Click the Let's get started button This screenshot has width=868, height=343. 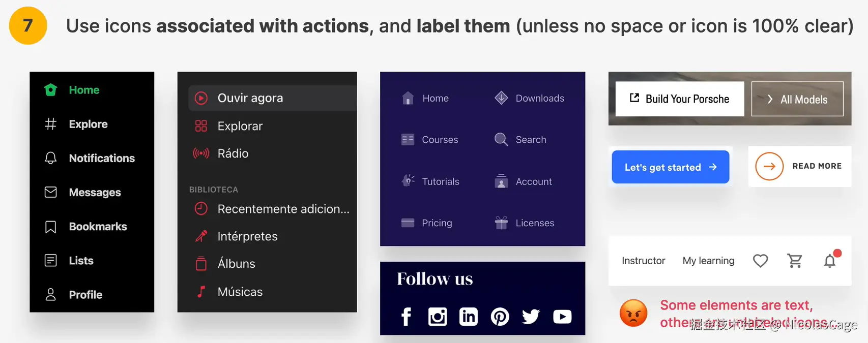point(671,167)
